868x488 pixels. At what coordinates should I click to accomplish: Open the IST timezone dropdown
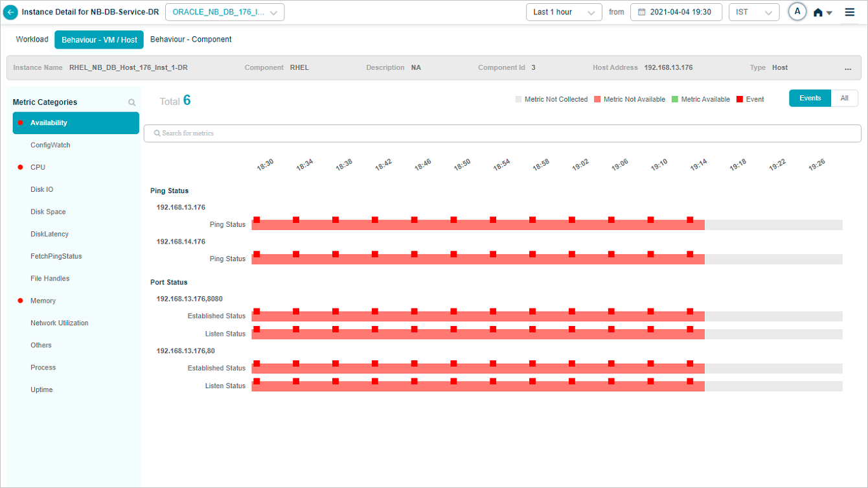pyautogui.click(x=753, y=12)
